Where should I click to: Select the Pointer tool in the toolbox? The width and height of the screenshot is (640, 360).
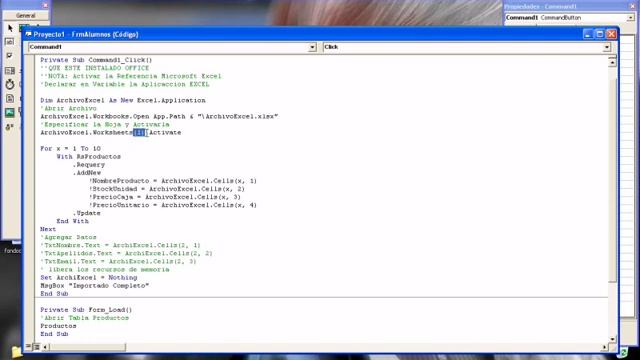point(10,28)
